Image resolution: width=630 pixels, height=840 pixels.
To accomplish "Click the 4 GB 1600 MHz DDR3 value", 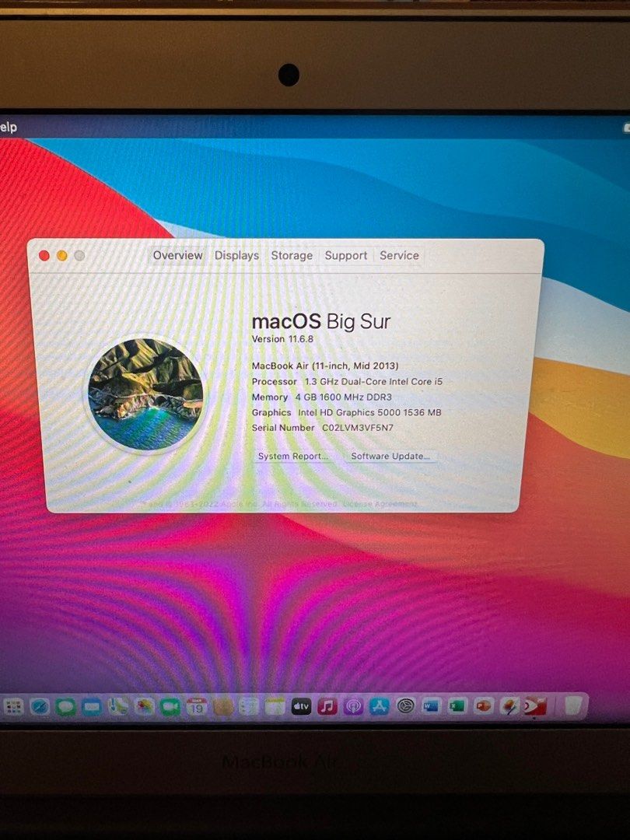I will click(344, 397).
